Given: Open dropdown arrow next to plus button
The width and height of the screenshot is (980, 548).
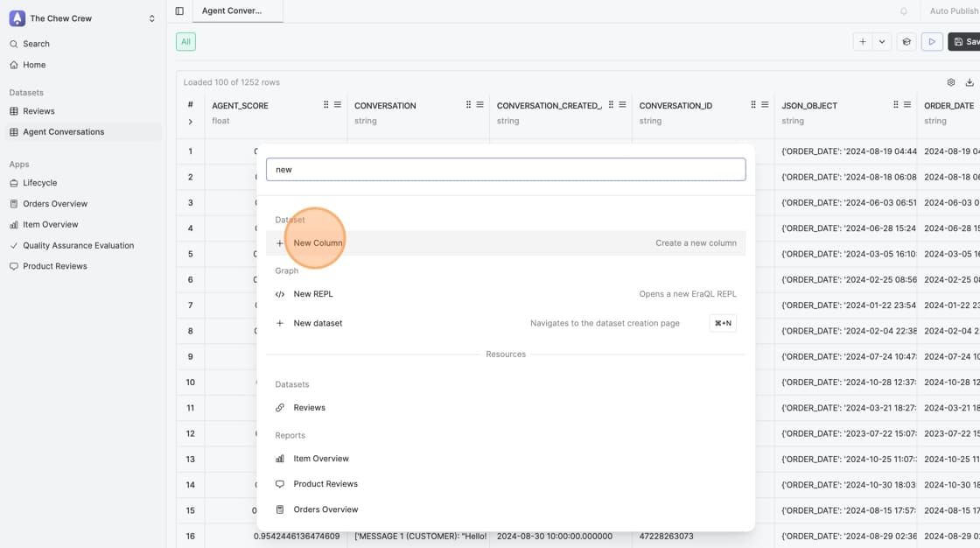Looking at the screenshot, I should coord(882,41).
